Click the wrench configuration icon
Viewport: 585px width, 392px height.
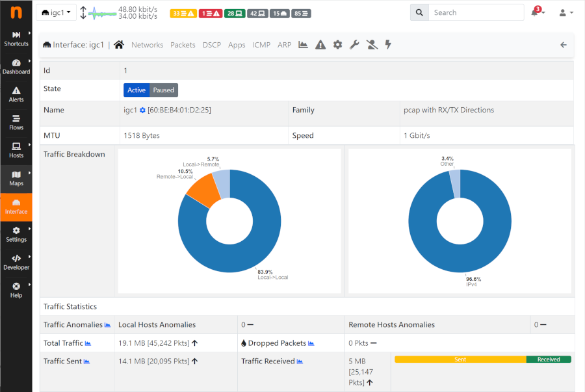click(354, 45)
